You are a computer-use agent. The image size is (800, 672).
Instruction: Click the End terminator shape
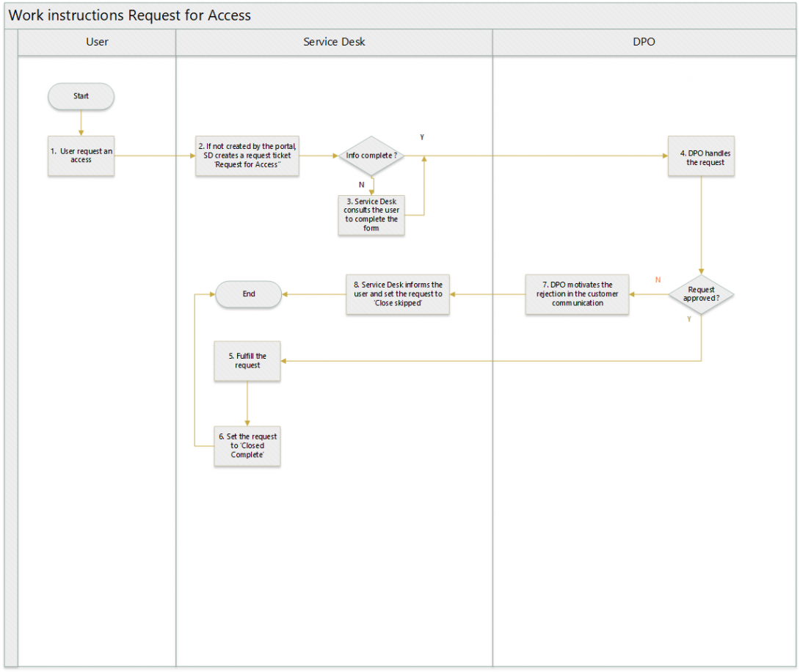click(248, 294)
